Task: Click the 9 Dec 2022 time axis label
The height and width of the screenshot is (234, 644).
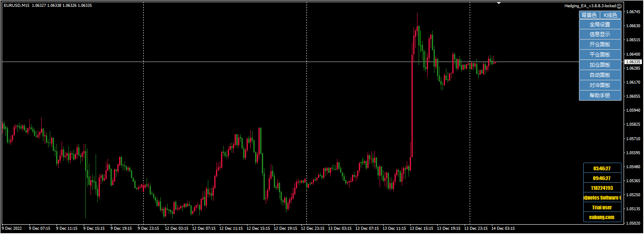Action: (x=12, y=228)
